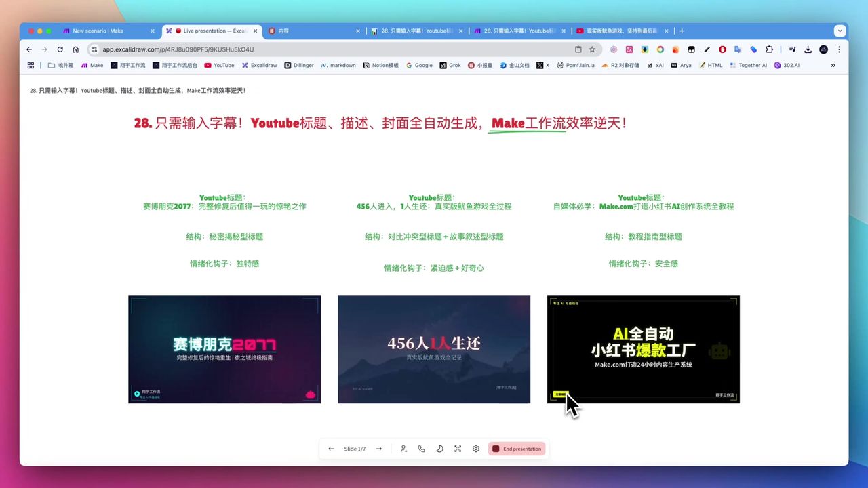The image size is (868, 488).
Task: Expand the bookmarks overflow chevron
Action: (833, 65)
